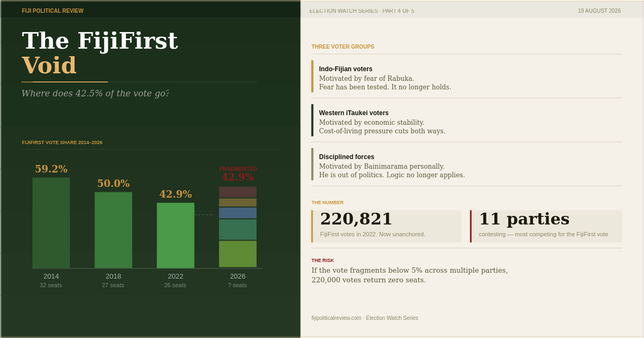Click "ELECTION WATCH SERIES · PART 4 OF 5"
This screenshot has width=644, height=338.
[x=362, y=11]
